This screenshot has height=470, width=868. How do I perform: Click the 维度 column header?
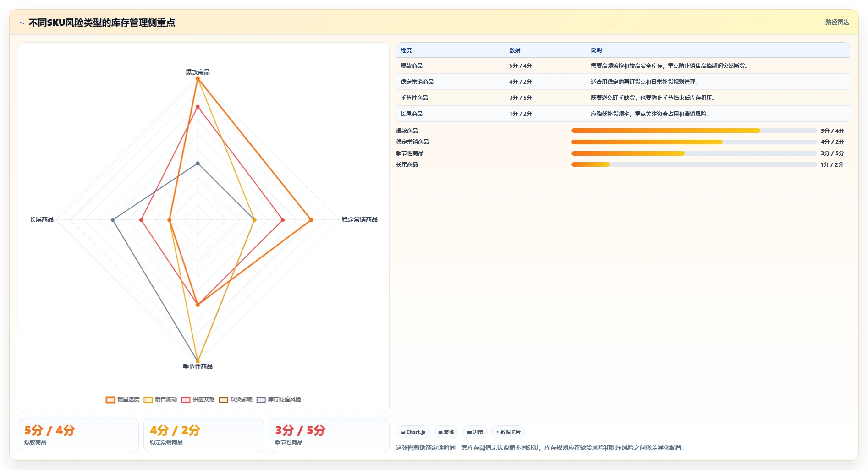pyautogui.click(x=406, y=50)
